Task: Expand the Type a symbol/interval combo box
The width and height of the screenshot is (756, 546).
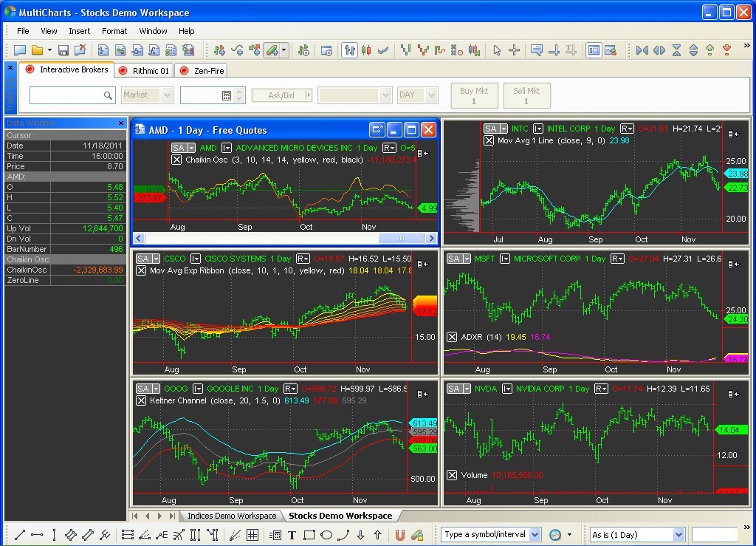Action: (535, 534)
